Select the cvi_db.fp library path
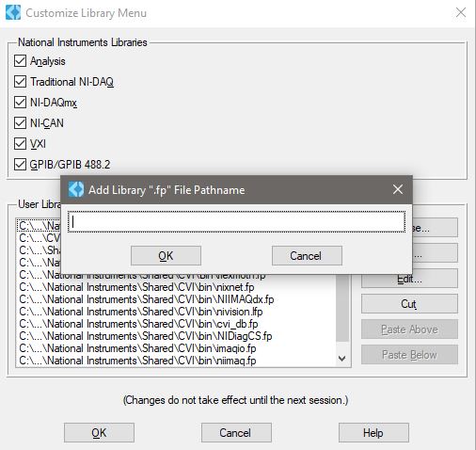This screenshot has height=450, width=476. [x=138, y=324]
